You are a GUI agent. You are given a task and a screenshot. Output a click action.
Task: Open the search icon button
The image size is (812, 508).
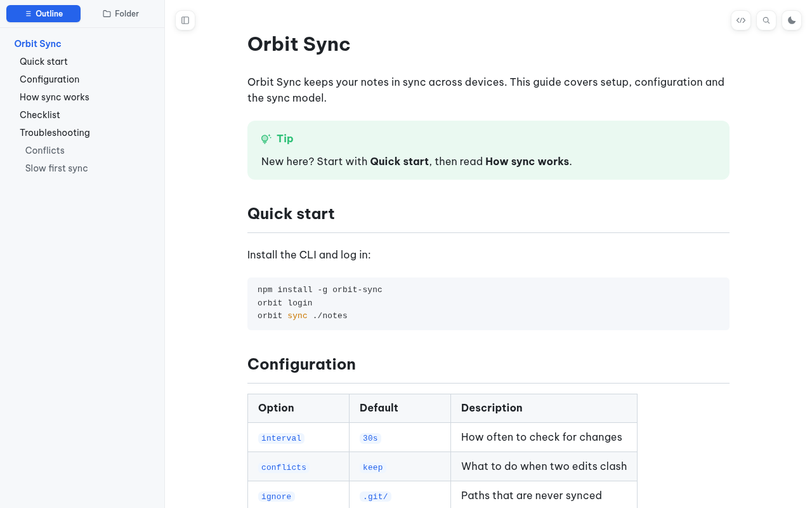[766, 20]
